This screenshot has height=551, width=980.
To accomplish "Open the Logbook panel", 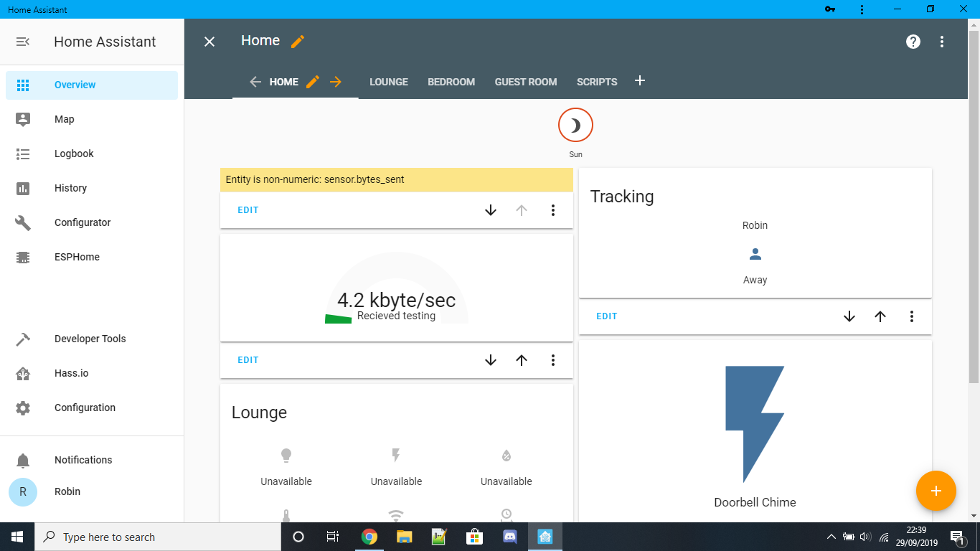I will click(74, 154).
